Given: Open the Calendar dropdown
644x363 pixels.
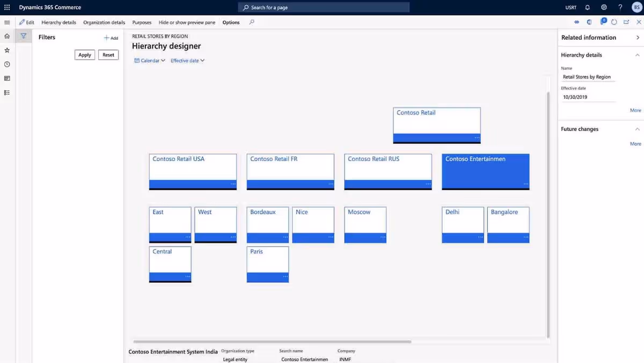Looking at the screenshot, I should (149, 60).
